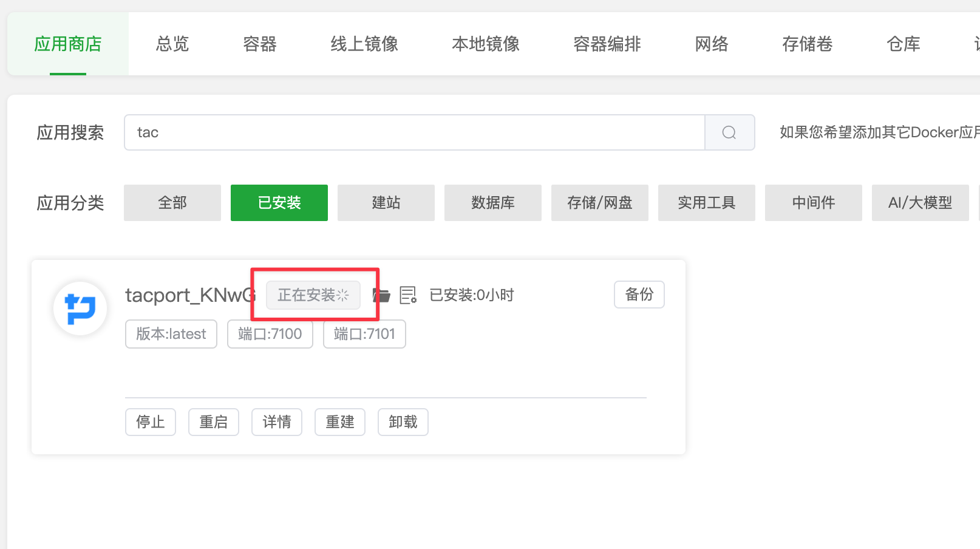Click the 备份 button
980x549 pixels.
639,295
